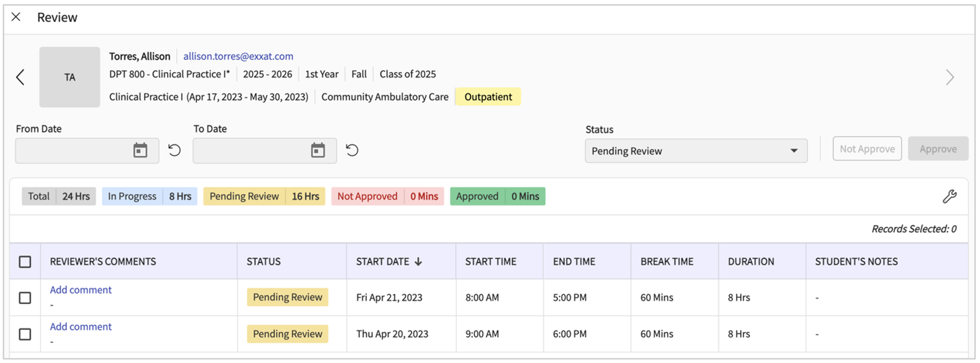This screenshot has height=363, width=980.
Task: Reset the From Date field
Action: tap(175, 150)
